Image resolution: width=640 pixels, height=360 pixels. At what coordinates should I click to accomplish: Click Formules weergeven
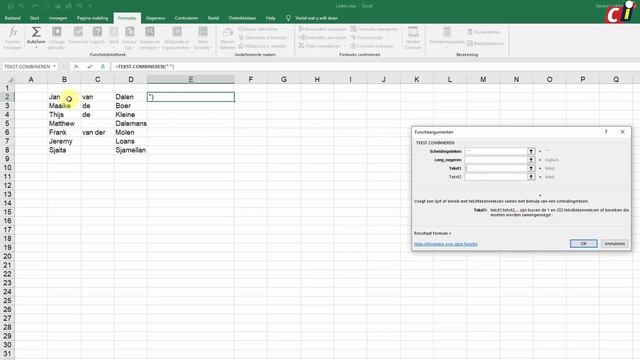[x=374, y=29]
